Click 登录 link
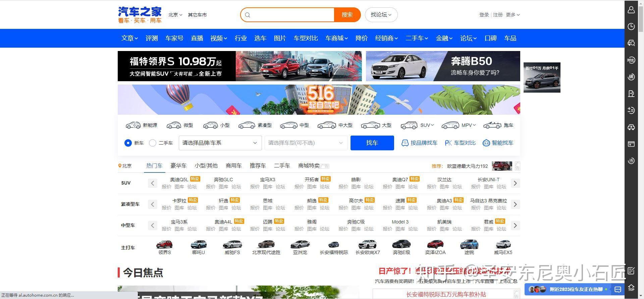Screen dimensions: 644x299 click(x=484, y=15)
